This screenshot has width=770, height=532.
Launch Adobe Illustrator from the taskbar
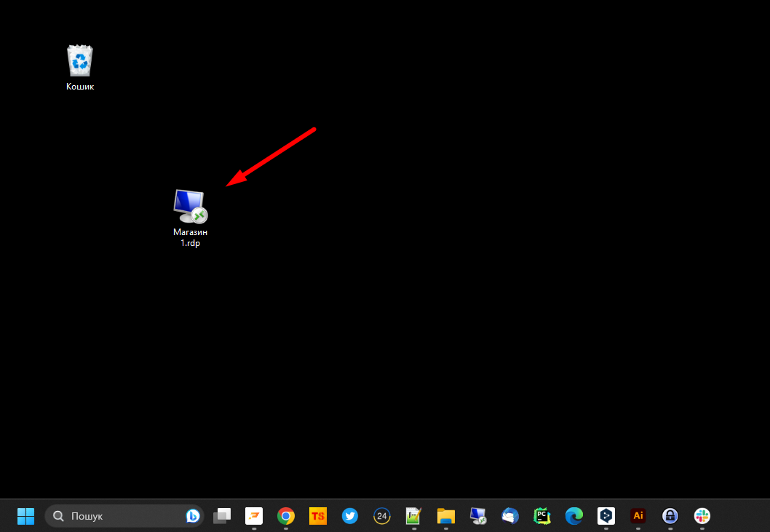tap(638, 516)
